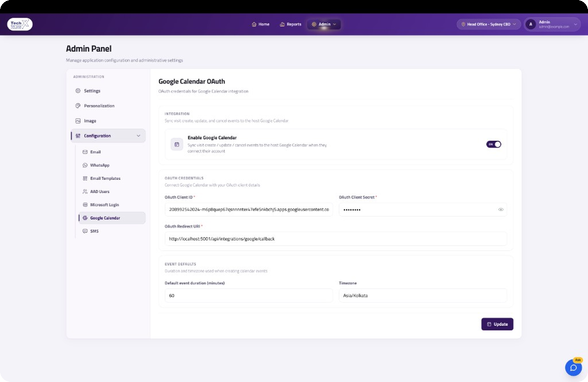
Task: Collapse the Configuration section chevron
Action: tap(138, 136)
